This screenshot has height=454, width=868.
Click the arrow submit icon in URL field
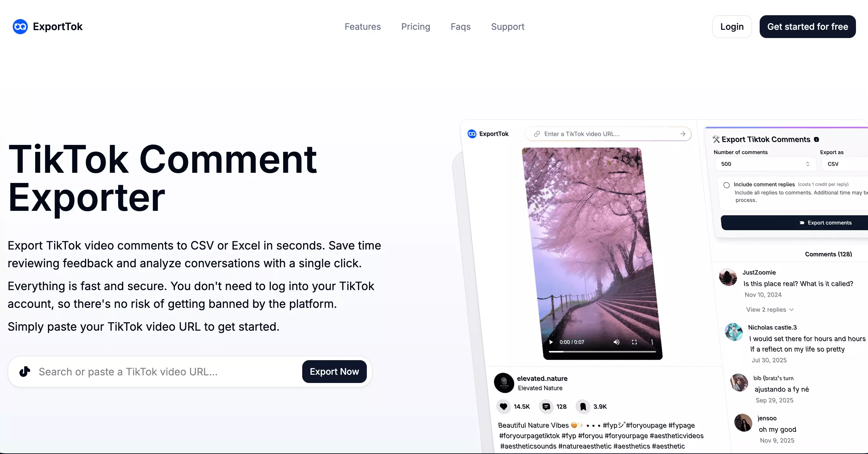tap(683, 134)
